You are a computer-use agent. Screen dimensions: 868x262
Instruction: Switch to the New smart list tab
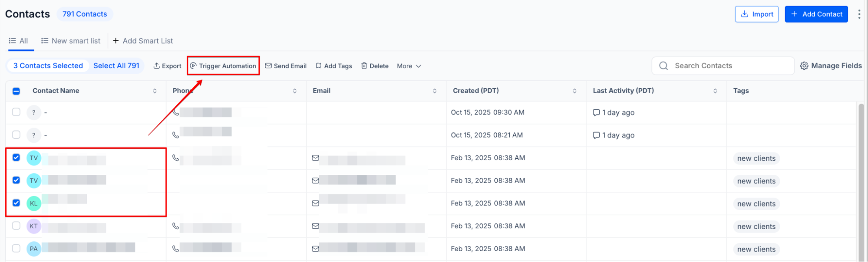[71, 41]
